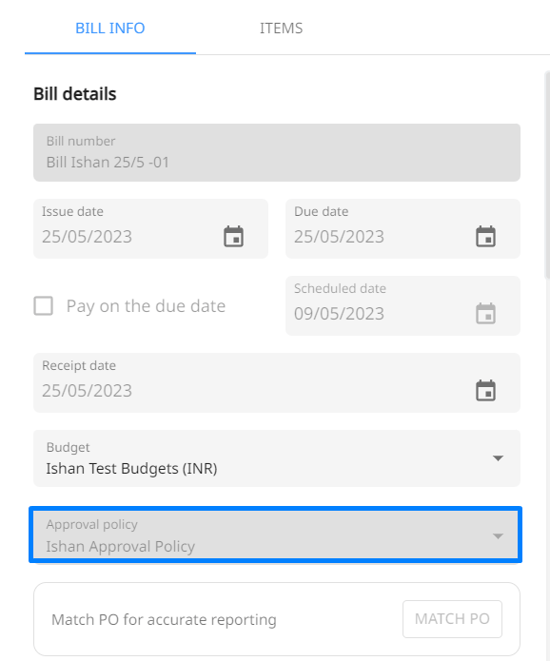
Task: Open the Budget dropdown field
Action: (276, 458)
